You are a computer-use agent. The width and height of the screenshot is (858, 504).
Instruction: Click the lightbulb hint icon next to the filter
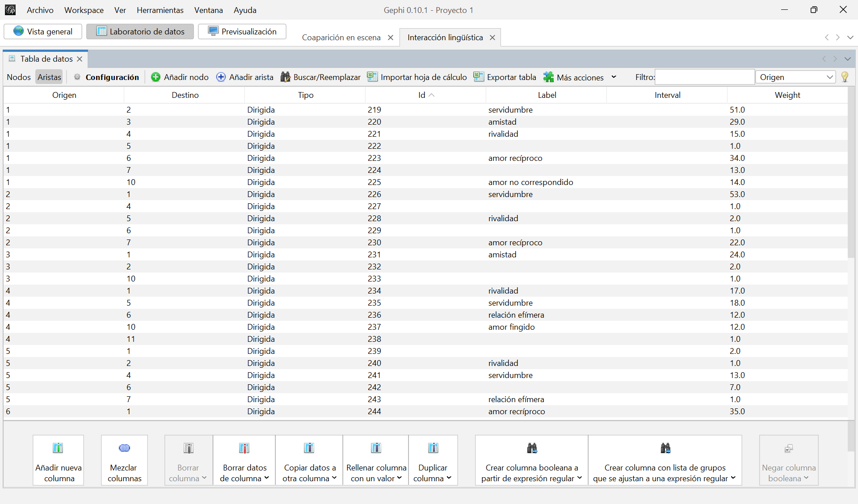[x=845, y=77]
